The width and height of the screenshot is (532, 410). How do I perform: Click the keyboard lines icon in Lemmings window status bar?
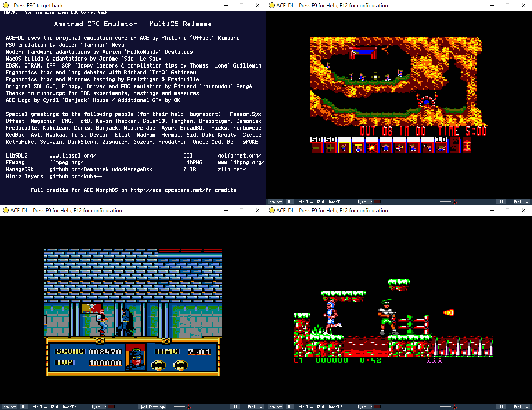tap(445, 202)
